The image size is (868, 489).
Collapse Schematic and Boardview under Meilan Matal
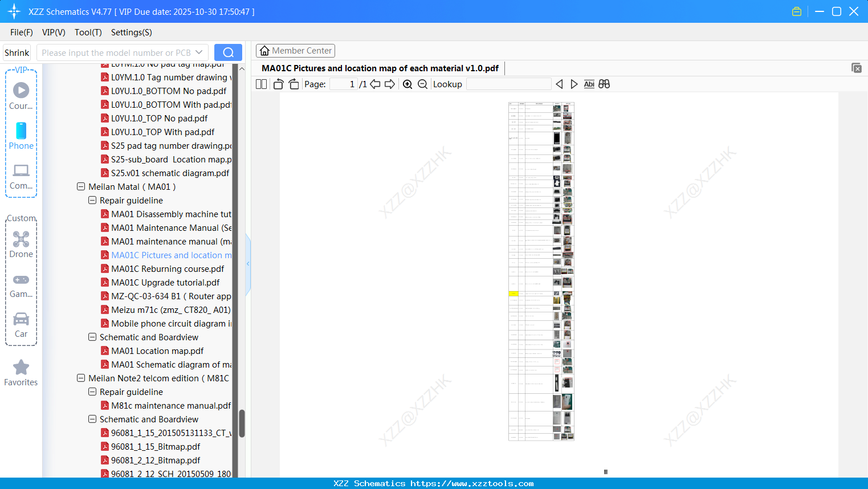pyautogui.click(x=92, y=337)
